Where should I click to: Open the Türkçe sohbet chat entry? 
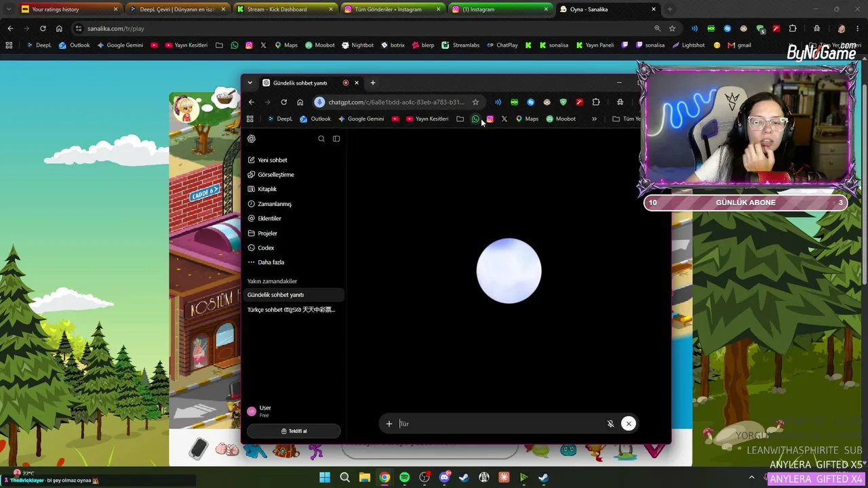294,310
